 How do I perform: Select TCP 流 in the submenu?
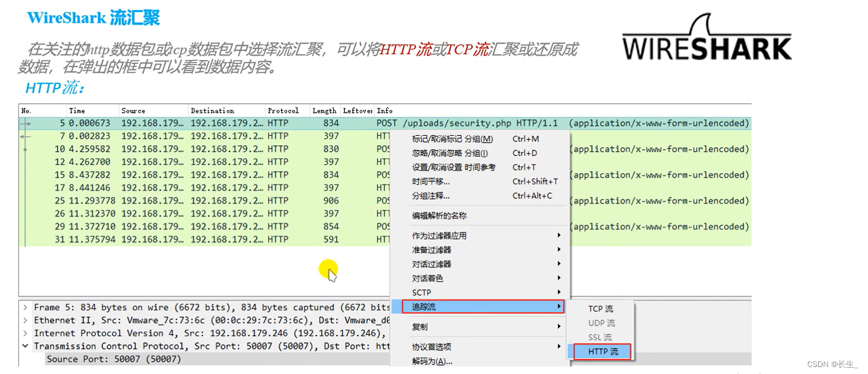click(x=602, y=309)
